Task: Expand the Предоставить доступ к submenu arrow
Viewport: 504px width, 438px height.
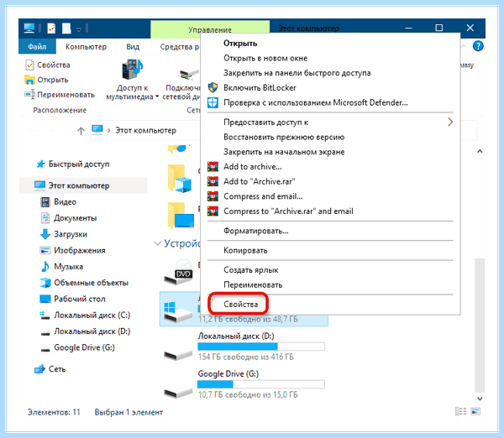Action: [x=450, y=122]
